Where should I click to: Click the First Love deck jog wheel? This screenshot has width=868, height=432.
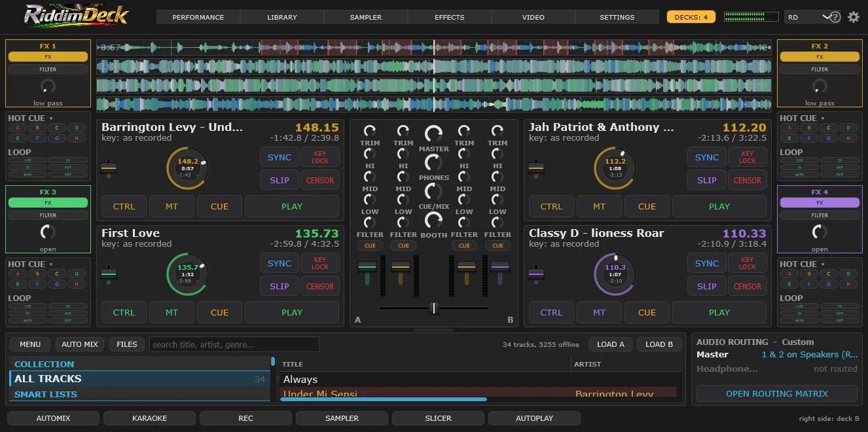tap(187, 274)
